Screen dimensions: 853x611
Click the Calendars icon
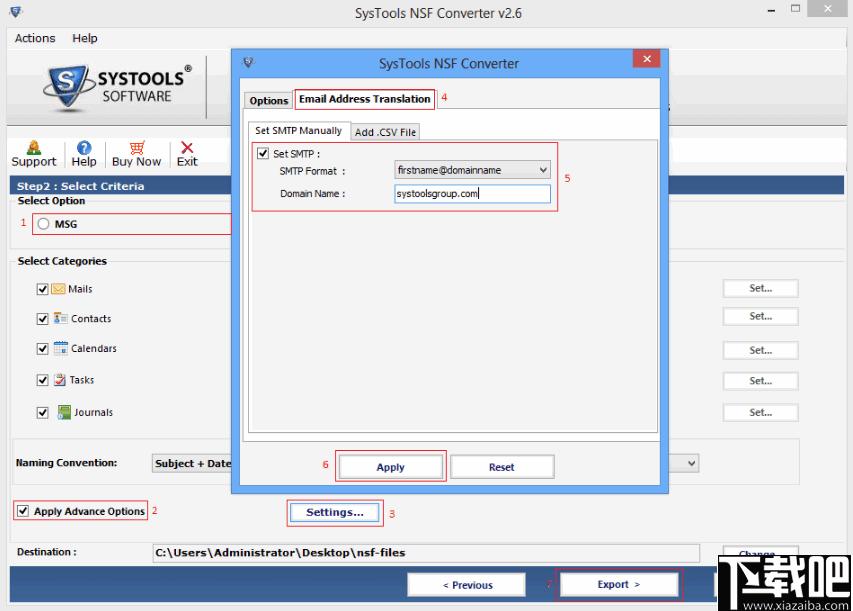click(60, 348)
